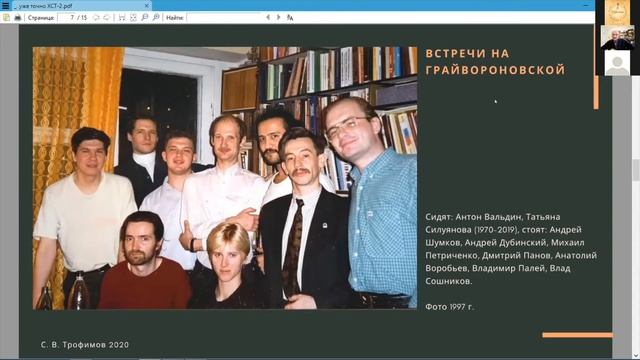Click the print toolbar icon
This screenshot has width=640, height=360.
pos(18,18)
